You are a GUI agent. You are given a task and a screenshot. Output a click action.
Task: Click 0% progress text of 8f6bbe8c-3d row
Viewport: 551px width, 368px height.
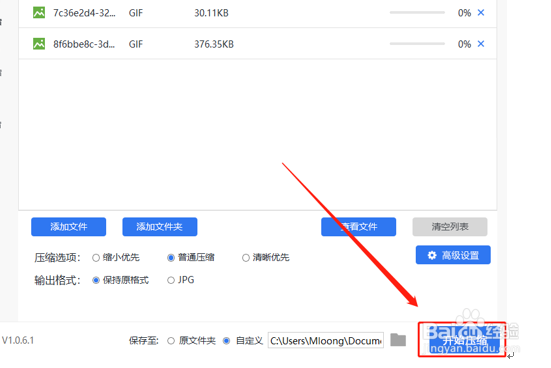pyautogui.click(x=464, y=44)
